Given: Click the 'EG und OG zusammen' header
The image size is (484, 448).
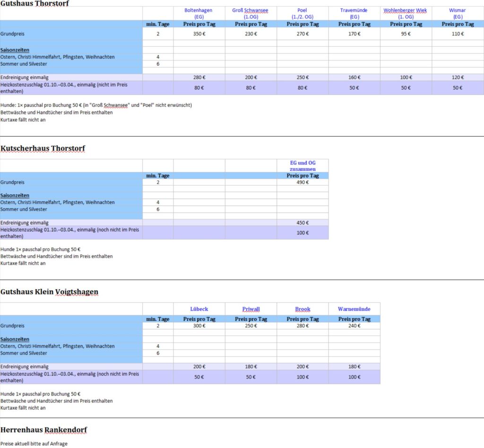Looking at the screenshot, I should click(x=302, y=166).
